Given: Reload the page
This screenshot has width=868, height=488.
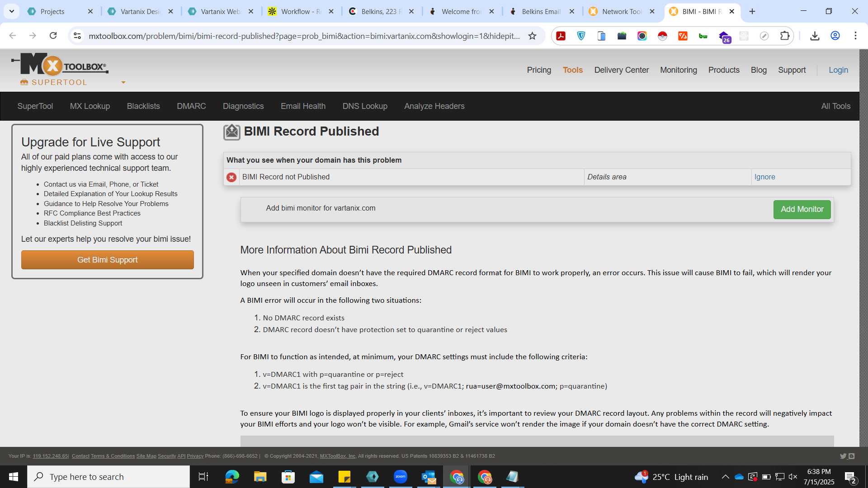Looking at the screenshot, I should [53, 36].
